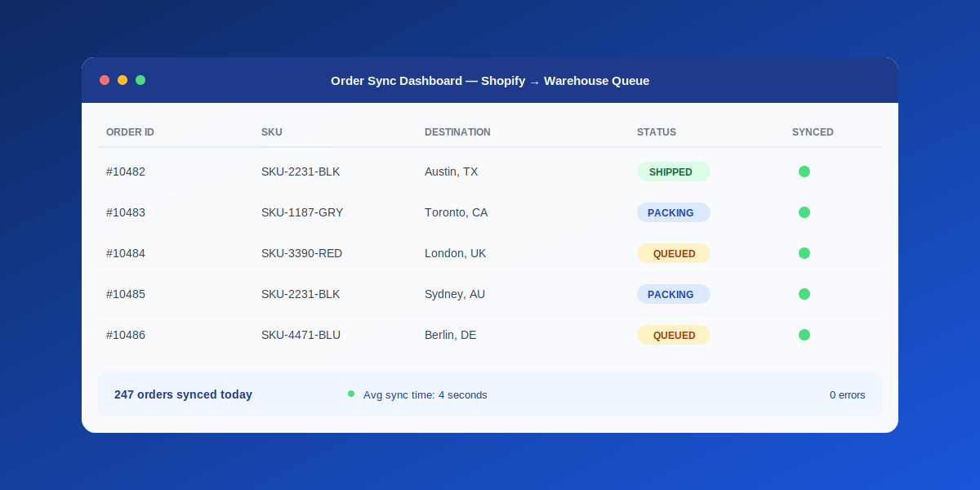This screenshot has width=980, height=490.
Task: Click the QUEUED badge for order #10484
Action: pyautogui.click(x=674, y=253)
